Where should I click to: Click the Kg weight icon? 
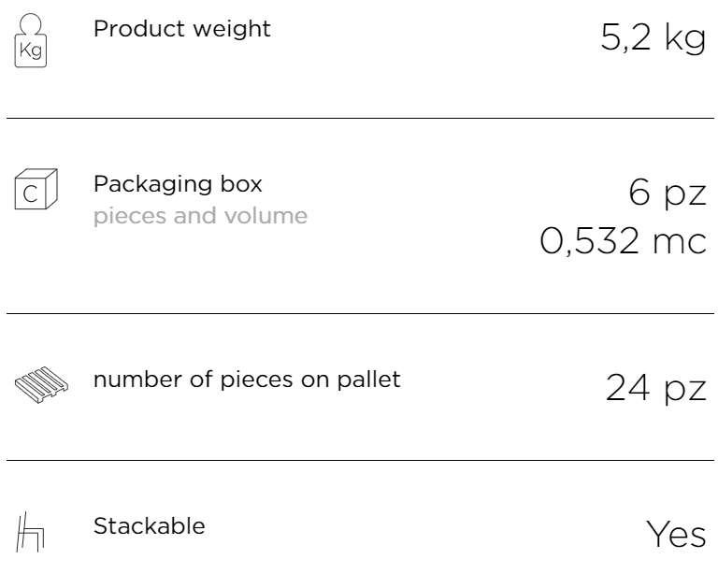pos(31,40)
